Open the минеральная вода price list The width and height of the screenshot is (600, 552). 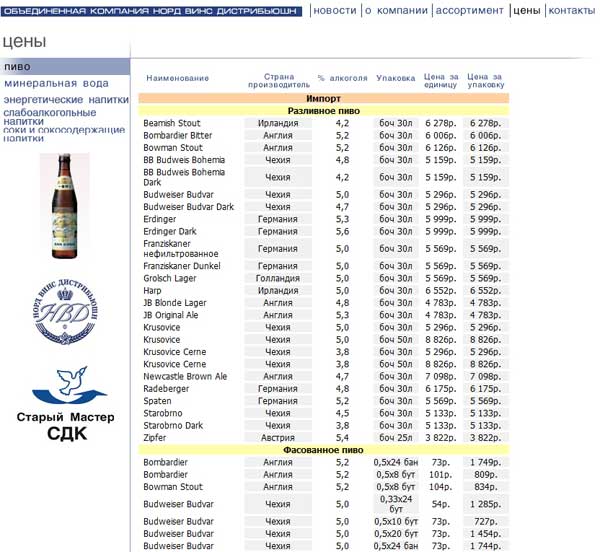pos(56,83)
